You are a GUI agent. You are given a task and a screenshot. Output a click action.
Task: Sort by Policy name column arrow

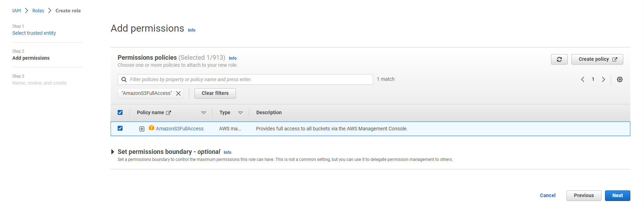click(204, 113)
